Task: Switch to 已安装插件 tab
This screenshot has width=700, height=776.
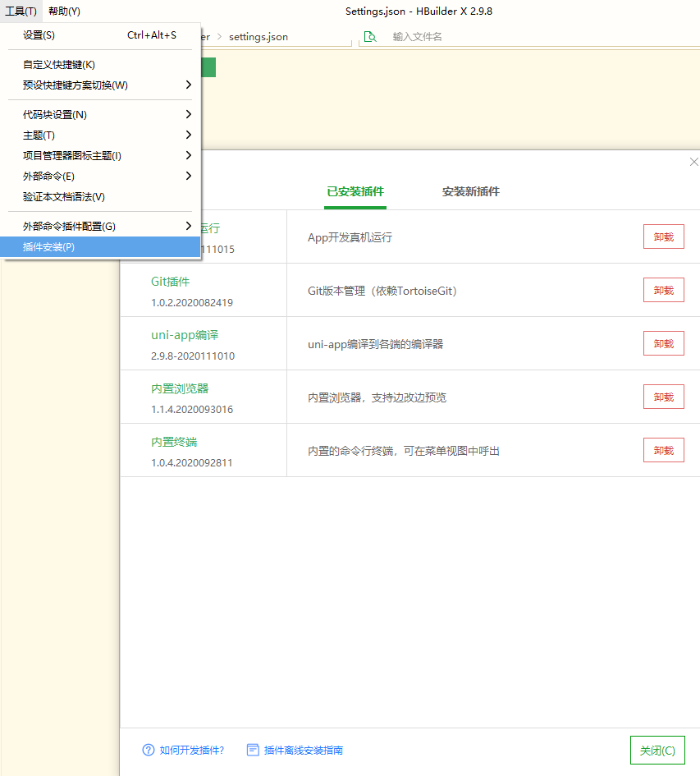Action: click(x=355, y=191)
